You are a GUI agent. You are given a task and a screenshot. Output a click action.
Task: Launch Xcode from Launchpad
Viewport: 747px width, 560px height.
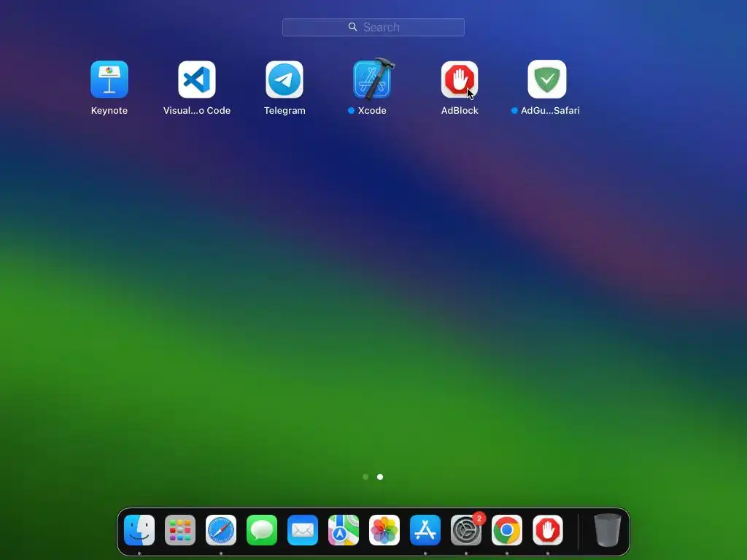point(373,79)
